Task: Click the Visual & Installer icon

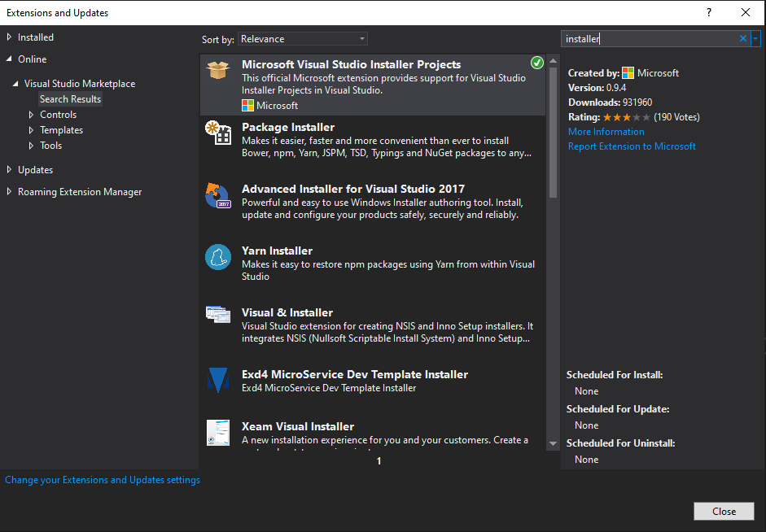Action: (218, 314)
